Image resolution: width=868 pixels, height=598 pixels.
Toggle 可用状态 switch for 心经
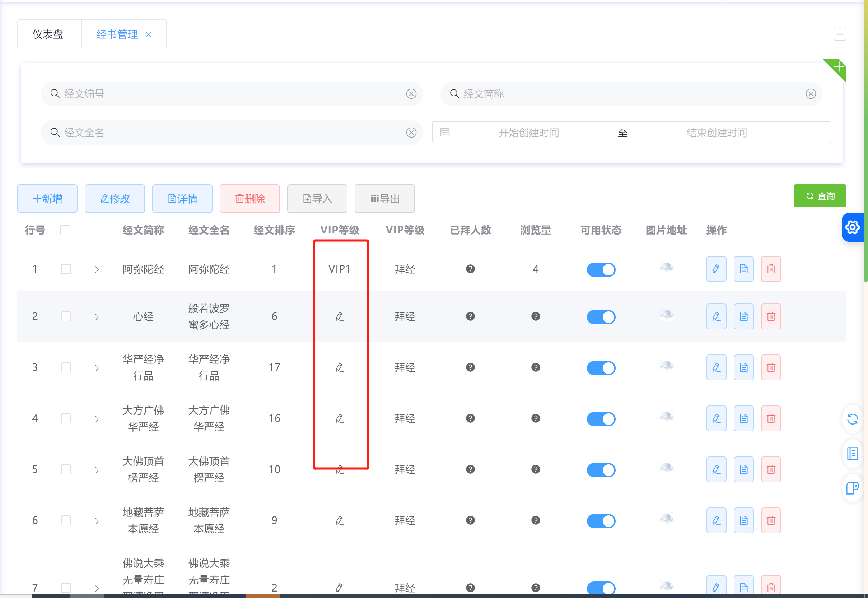601,317
